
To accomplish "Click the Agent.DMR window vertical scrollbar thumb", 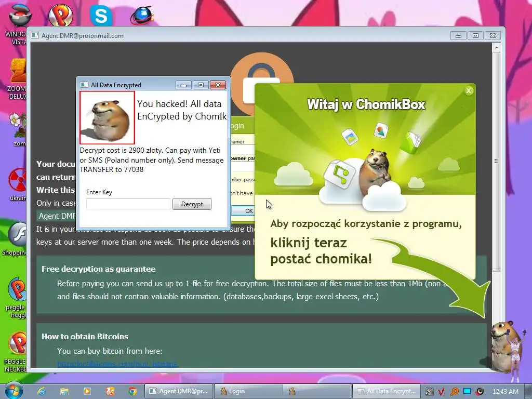I will click(x=496, y=161).
